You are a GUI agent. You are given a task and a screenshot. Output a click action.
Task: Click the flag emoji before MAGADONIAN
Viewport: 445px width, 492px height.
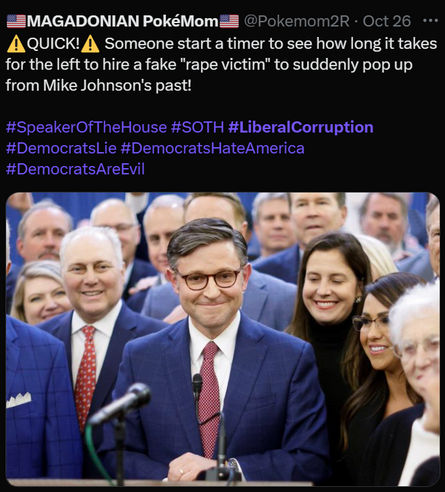(16, 21)
